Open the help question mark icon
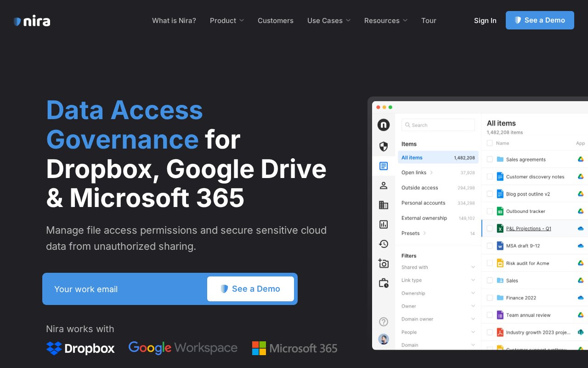This screenshot has width=588, height=368. point(384,322)
